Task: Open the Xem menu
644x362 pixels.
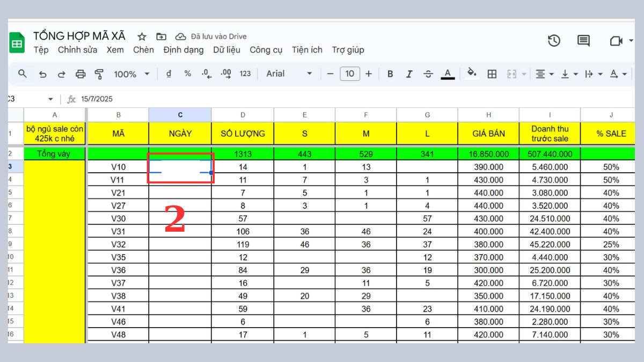Action: pos(115,50)
